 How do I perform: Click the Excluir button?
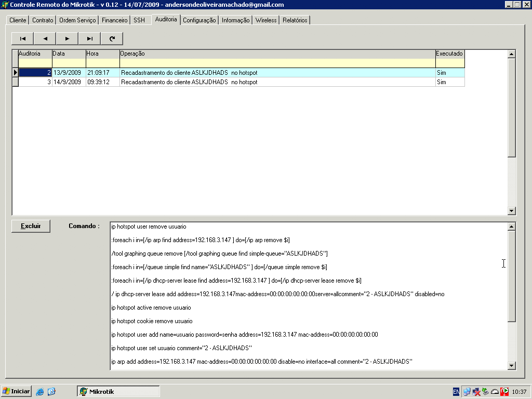(31, 226)
